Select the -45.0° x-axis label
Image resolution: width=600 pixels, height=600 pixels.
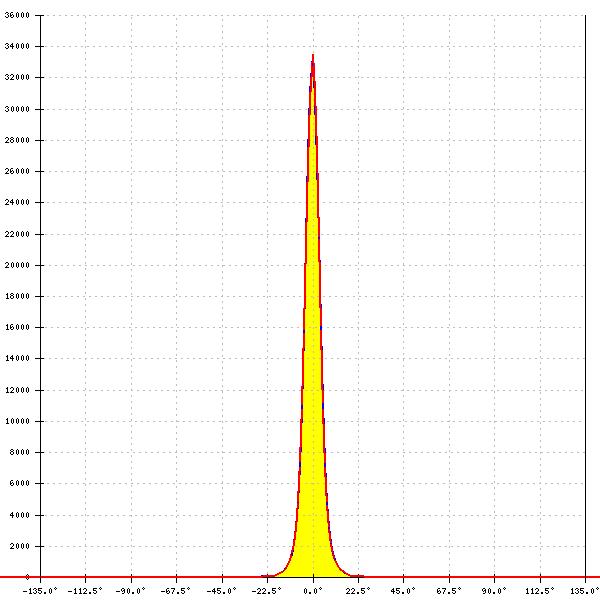(x=222, y=591)
